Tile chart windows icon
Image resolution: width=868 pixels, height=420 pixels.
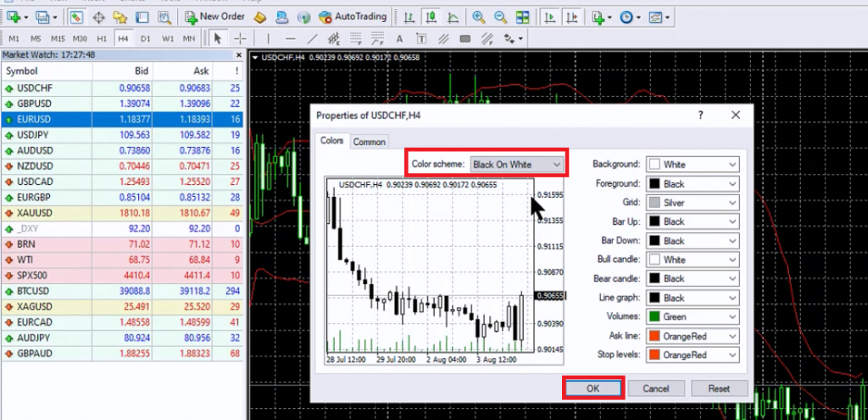pos(522,17)
